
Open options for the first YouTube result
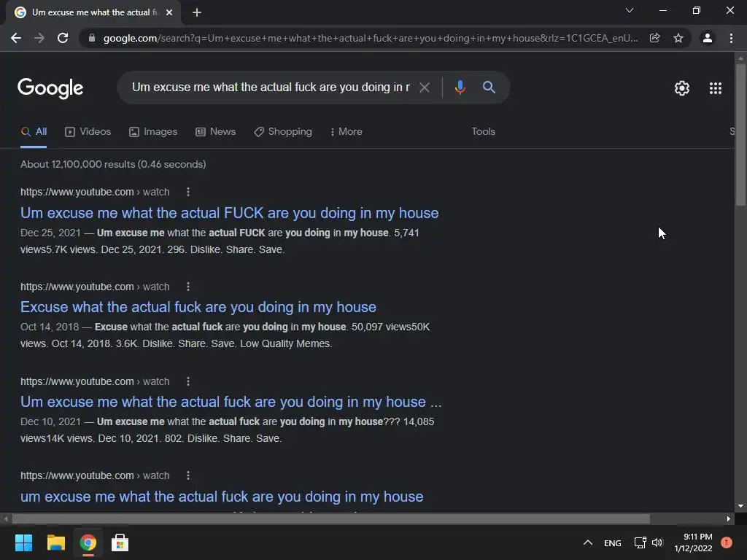188,192
